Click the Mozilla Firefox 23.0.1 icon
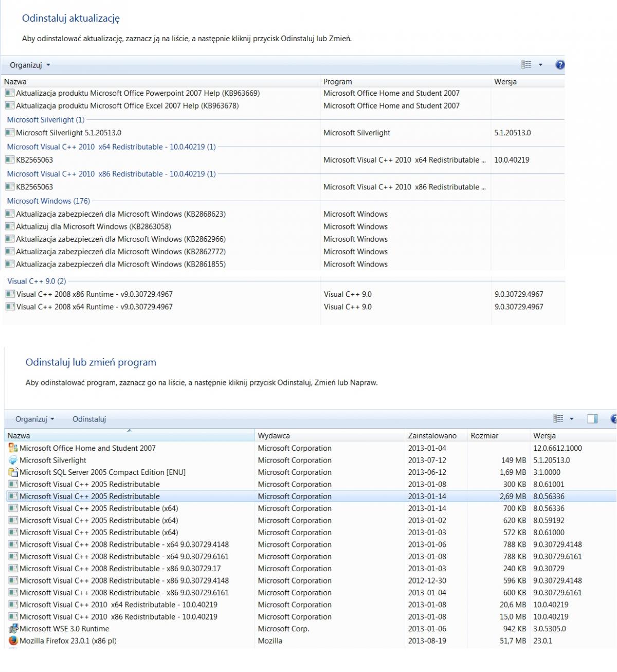Screen dimensions: 617x672 pos(13,641)
